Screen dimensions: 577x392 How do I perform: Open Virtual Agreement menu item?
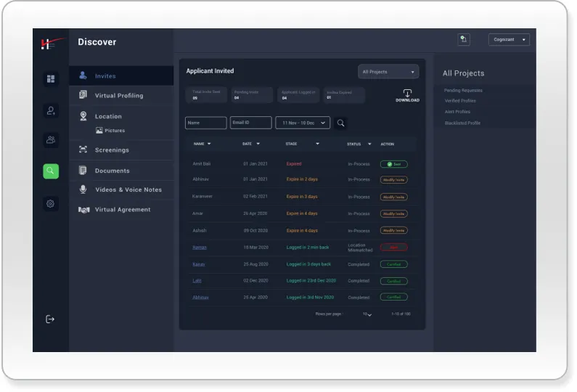121,210
